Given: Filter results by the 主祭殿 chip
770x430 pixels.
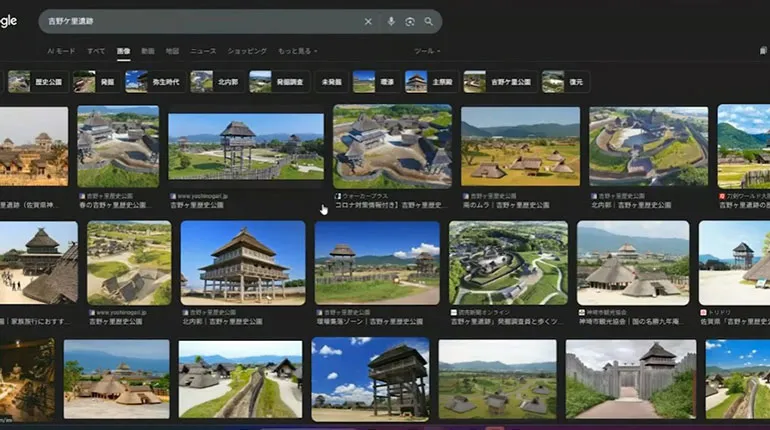Looking at the screenshot, I should click(x=431, y=82).
